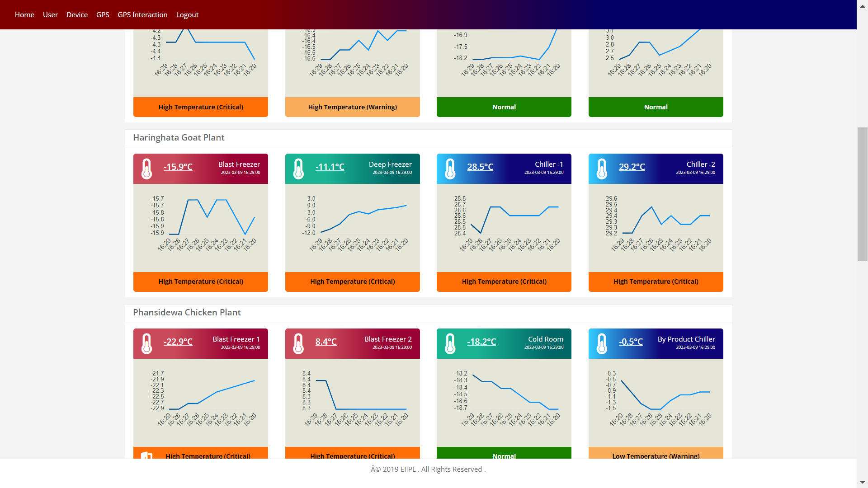Click the 28.5°C temperature link on Chiller -1
868x488 pixels.
[480, 167]
